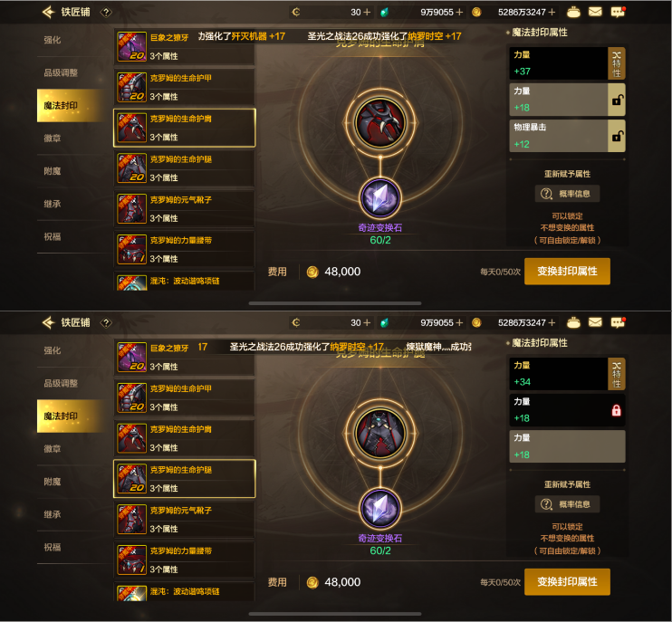Open the treasure pot icon in lower top bar
Screen dimensions: 672x622
pos(573,322)
